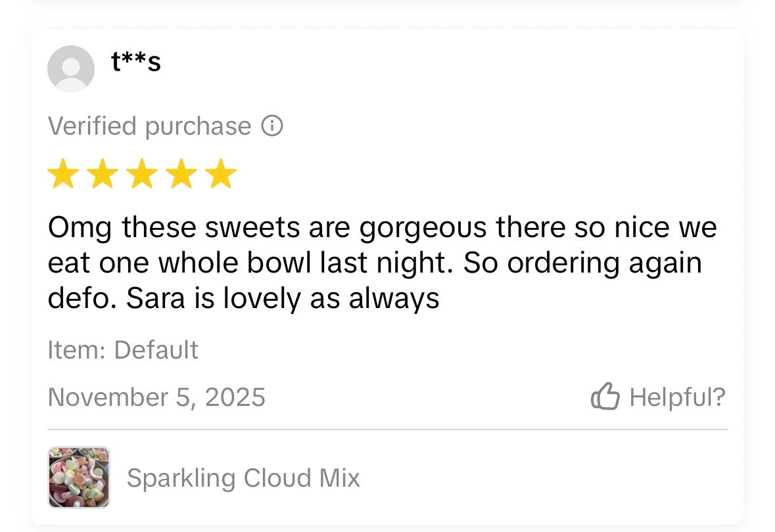Screen dimensions: 775x532
Task: Click the fourth yellow rating star
Action: click(181, 174)
